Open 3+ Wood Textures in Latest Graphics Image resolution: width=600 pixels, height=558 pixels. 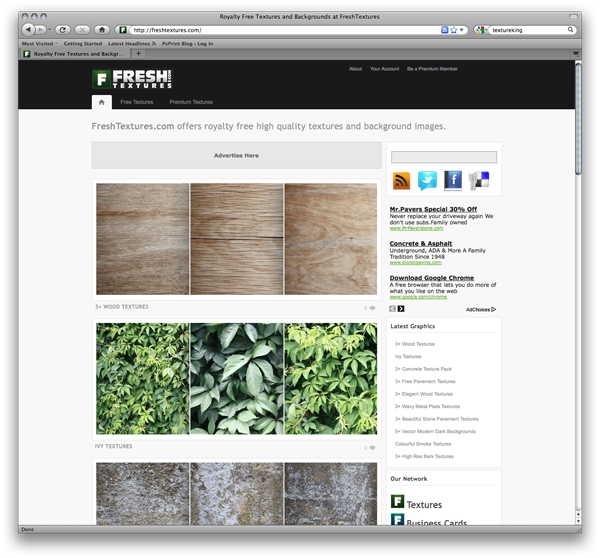click(415, 344)
